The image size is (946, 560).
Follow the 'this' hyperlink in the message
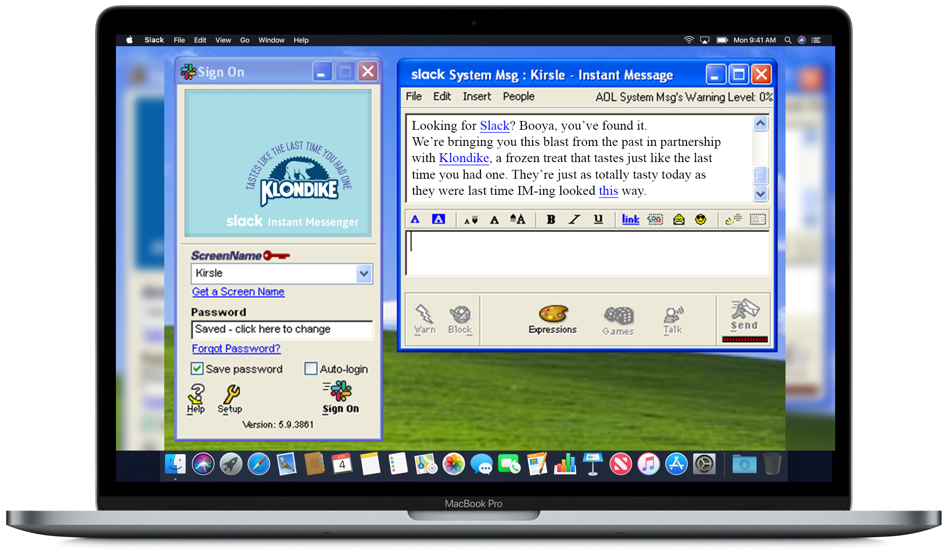[x=608, y=191]
